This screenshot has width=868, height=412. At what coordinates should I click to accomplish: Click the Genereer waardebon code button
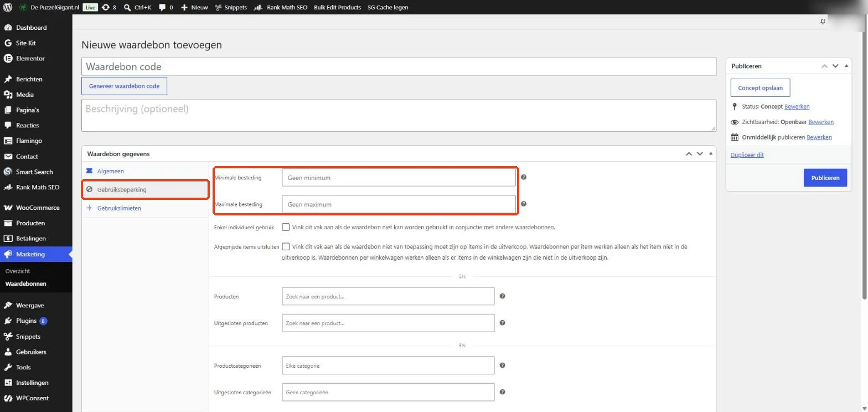pyautogui.click(x=124, y=86)
